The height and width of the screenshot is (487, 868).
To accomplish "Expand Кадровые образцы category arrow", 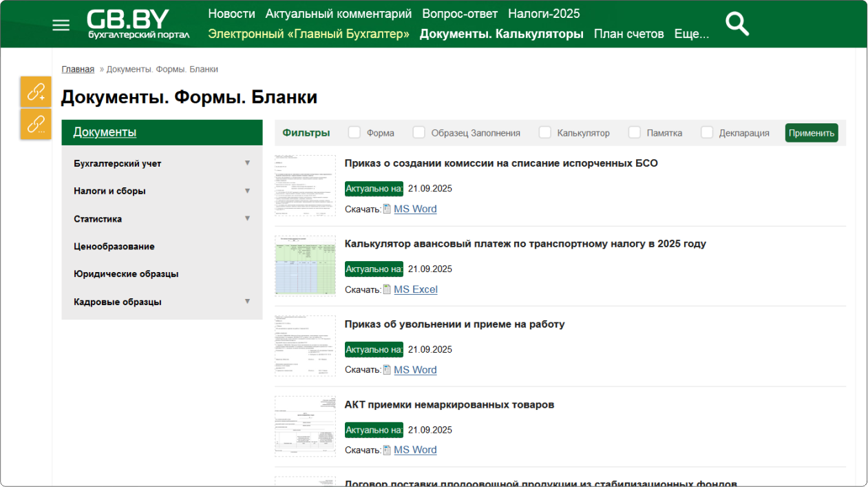I will pyautogui.click(x=247, y=302).
